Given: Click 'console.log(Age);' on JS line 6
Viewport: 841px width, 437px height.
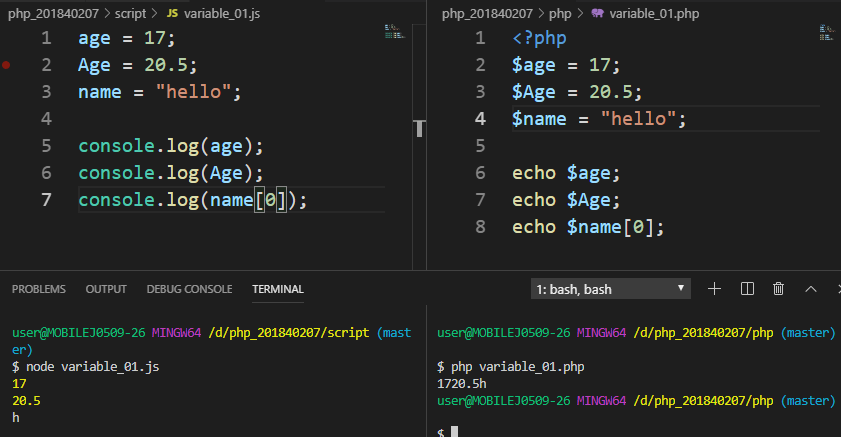Looking at the screenshot, I should point(171,173).
